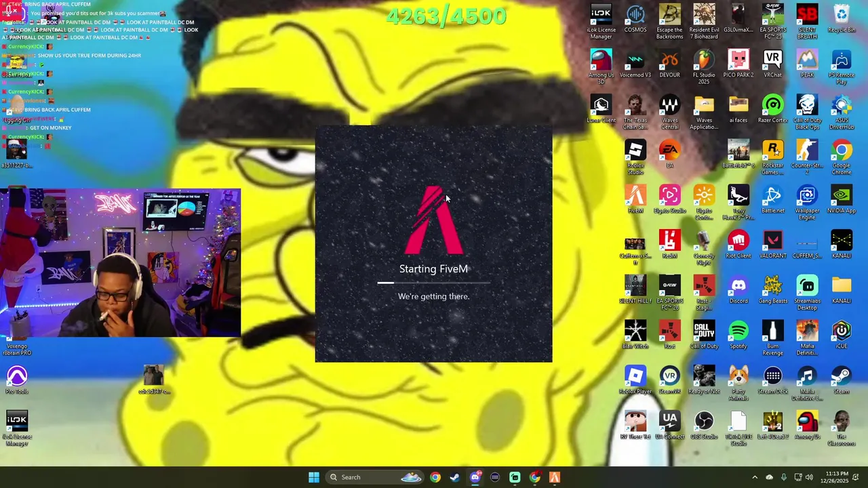
Task: Click the taskbar Search box
Action: click(x=375, y=477)
